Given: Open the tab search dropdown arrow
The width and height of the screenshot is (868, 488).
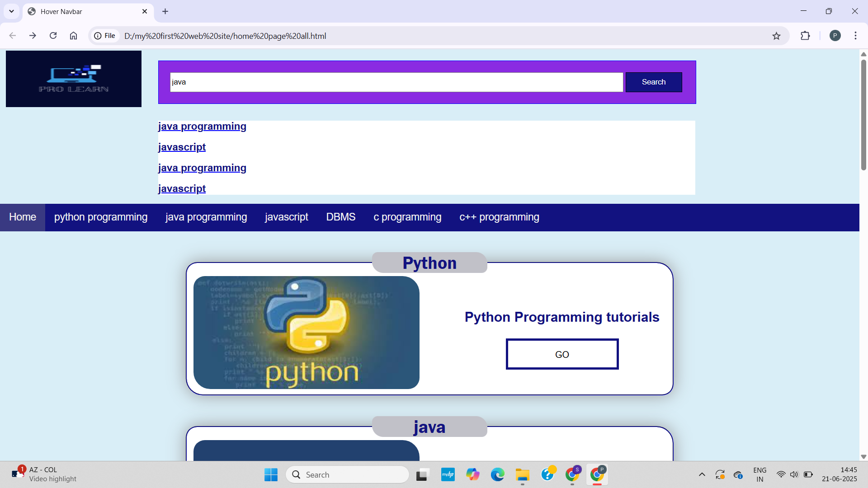Looking at the screenshot, I should pyautogui.click(x=11, y=11).
